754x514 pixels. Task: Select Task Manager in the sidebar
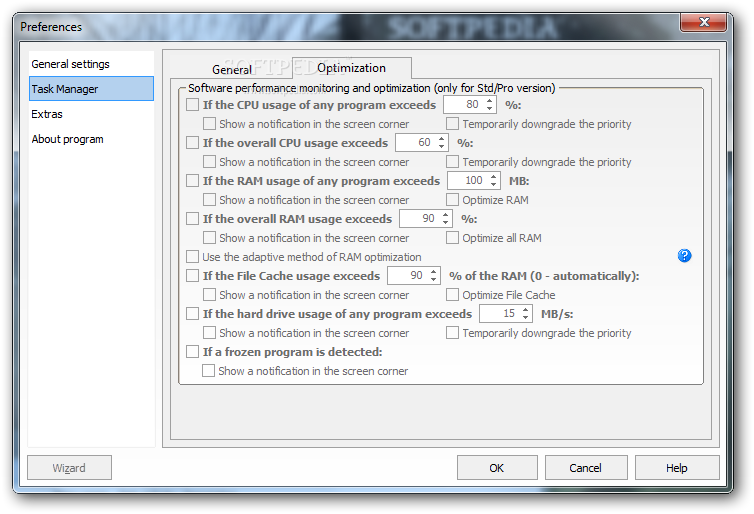point(91,89)
